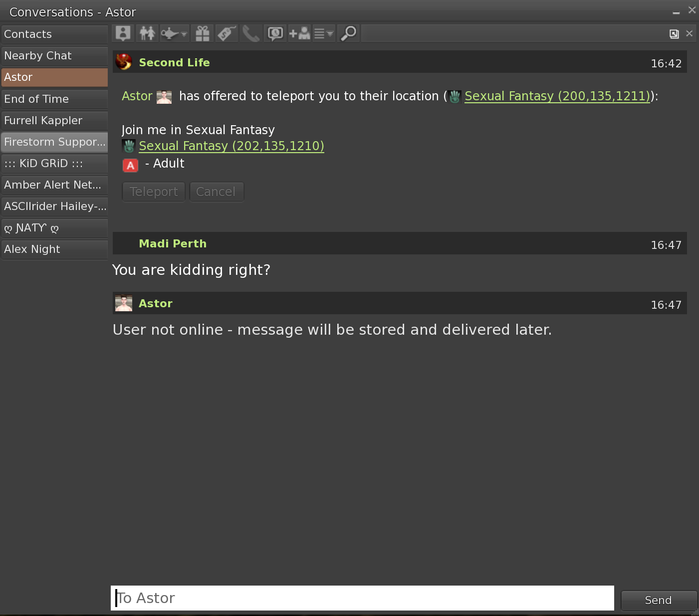The image size is (699, 616).
Task: Click the Second Life flaming hand avatar icon
Action: pyautogui.click(x=124, y=62)
